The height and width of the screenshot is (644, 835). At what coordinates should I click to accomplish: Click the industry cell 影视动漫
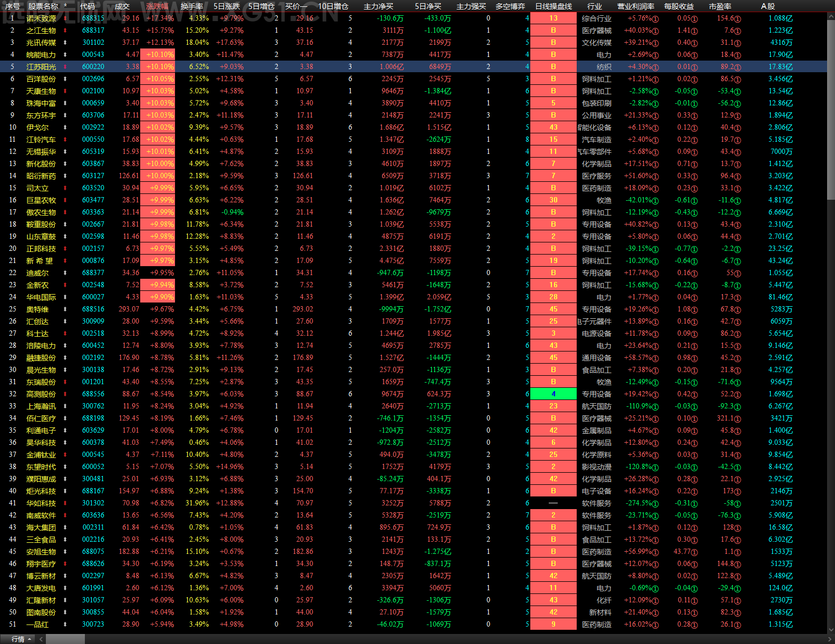click(x=597, y=467)
